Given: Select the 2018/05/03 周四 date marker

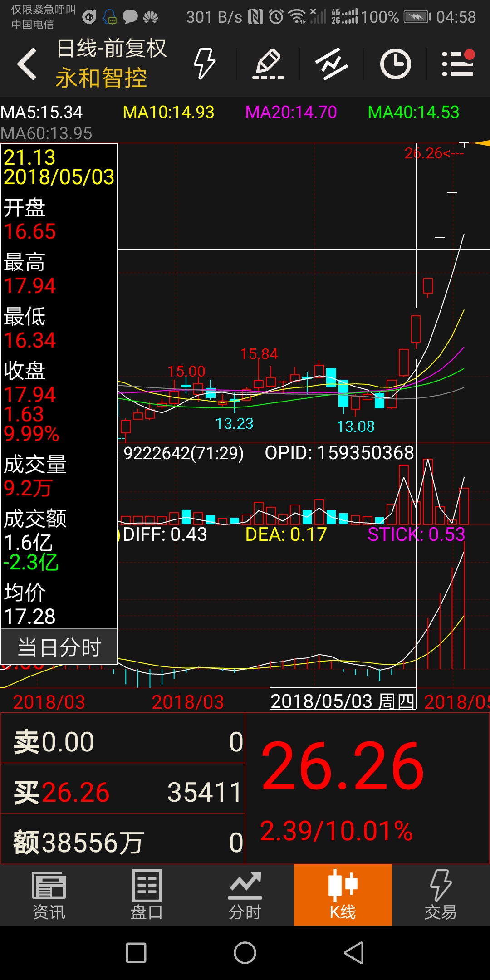Looking at the screenshot, I should tap(343, 701).
